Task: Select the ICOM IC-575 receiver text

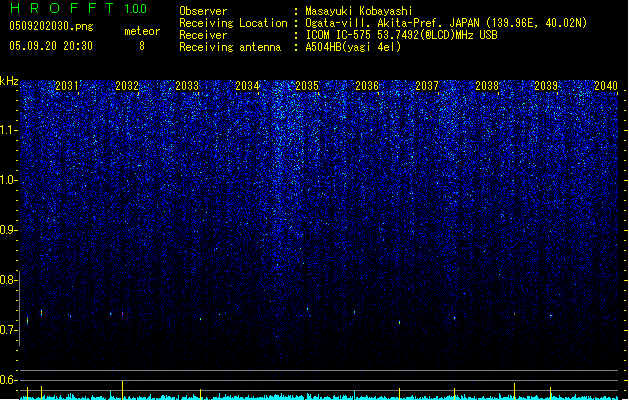Action: (x=401, y=35)
